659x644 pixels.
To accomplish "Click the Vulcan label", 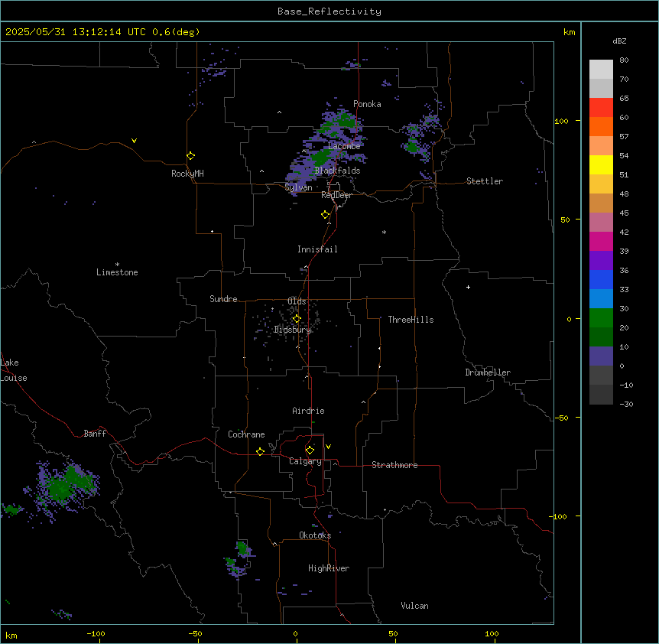I will [415, 606].
